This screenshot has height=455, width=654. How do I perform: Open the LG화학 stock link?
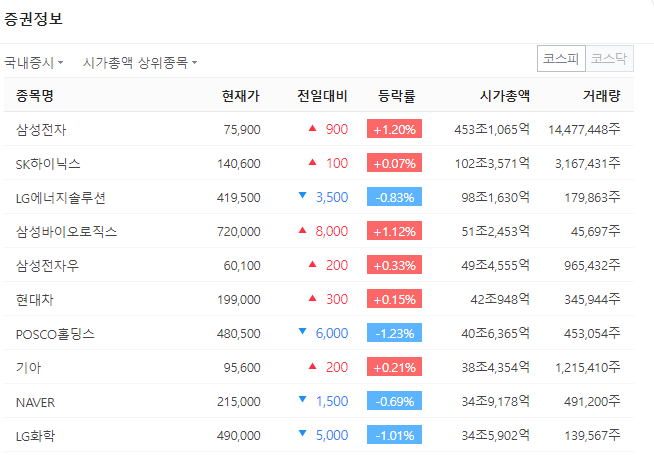coord(35,436)
